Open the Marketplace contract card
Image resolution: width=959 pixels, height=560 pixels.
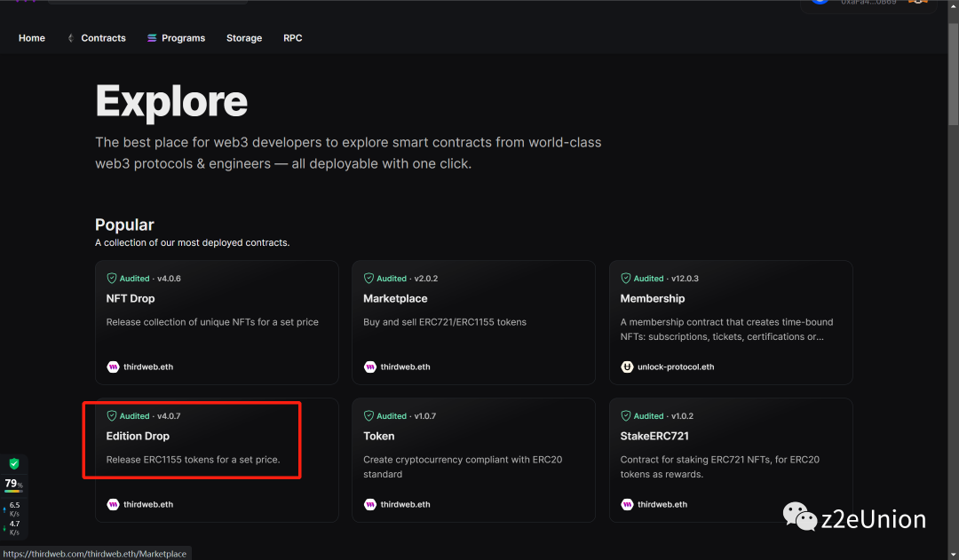pyautogui.click(x=473, y=322)
